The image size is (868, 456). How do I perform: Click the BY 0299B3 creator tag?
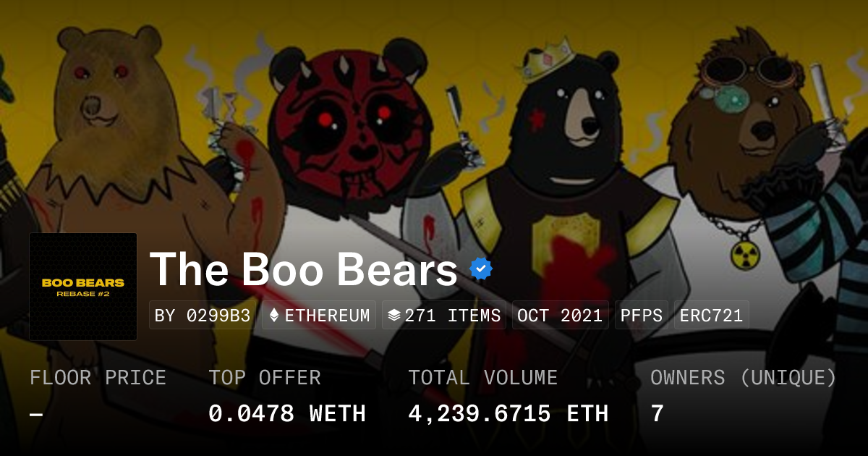pos(203,316)
